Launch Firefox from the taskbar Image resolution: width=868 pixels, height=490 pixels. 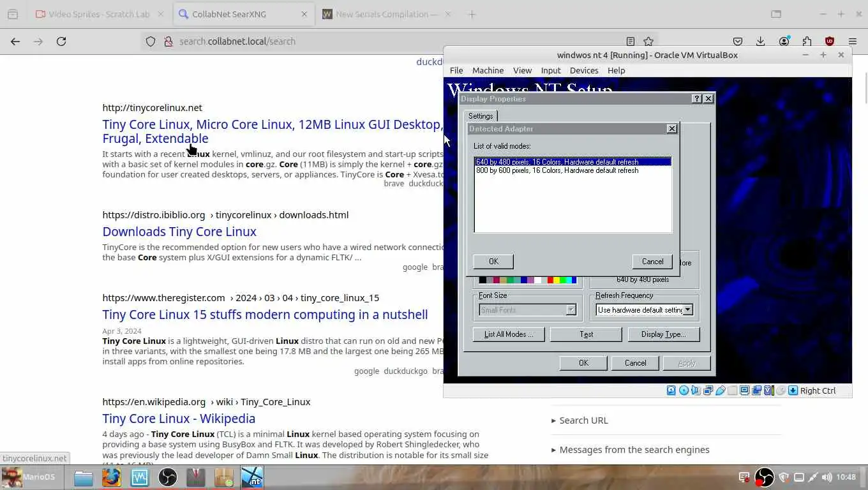pos(112,477)
